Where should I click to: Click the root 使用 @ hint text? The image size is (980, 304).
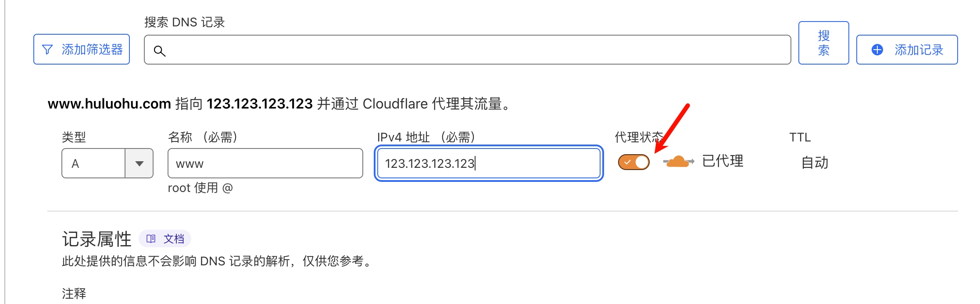pyautogui.click(x=200, y=188)
